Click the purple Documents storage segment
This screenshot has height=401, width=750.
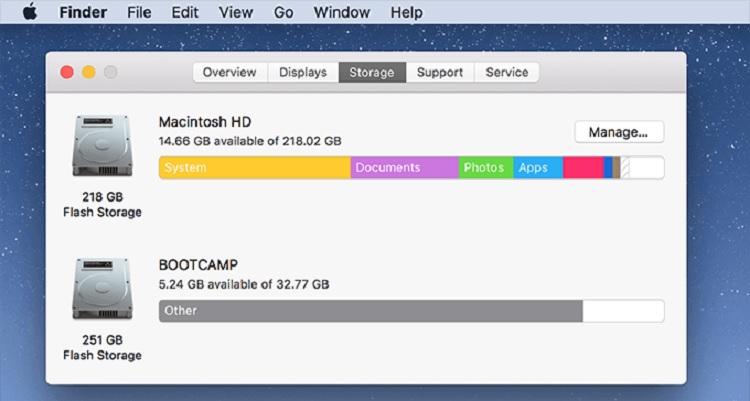pos(405,167)
